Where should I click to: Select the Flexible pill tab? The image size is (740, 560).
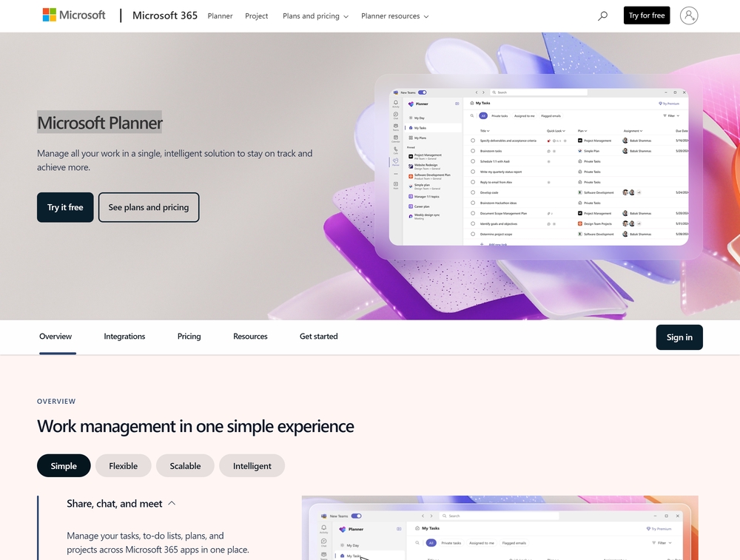pyautogui.click(x=123, y=466)
